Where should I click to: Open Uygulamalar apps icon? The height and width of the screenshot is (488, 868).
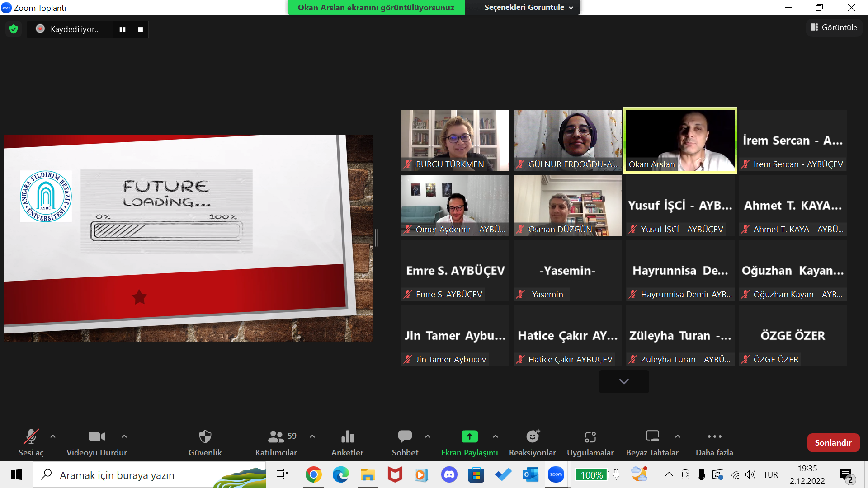(x=590, y=437)
